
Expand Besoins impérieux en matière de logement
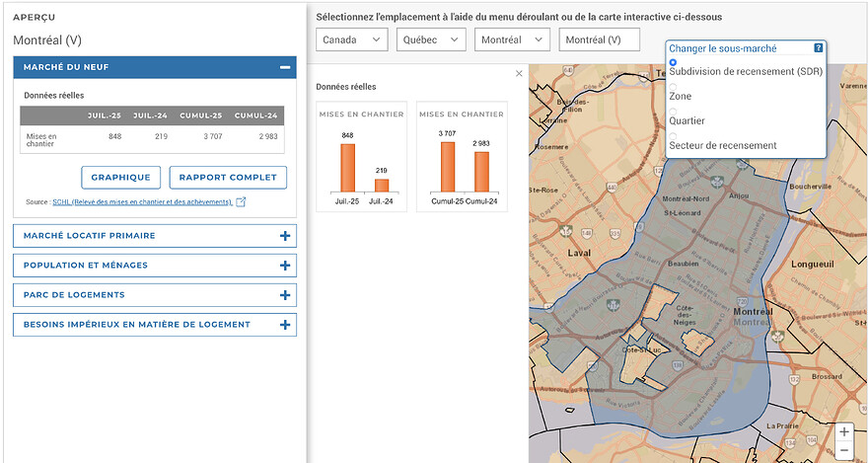285,325
